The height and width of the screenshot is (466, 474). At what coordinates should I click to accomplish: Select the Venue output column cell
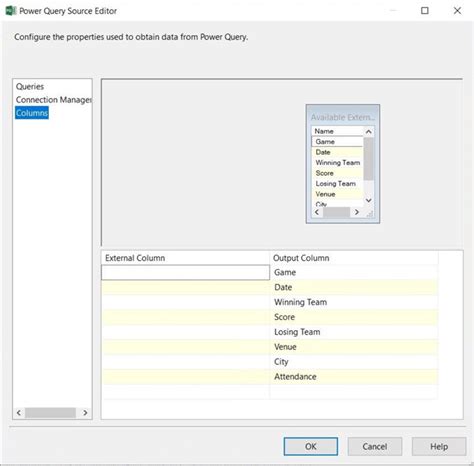(x=354, y=347)
